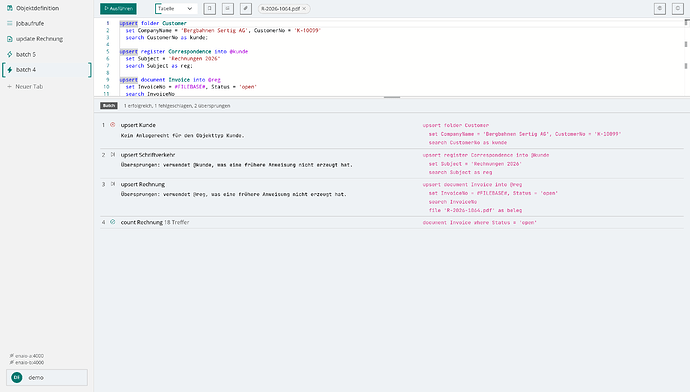690x392 pixels.
Task: Select the 'upsert Kunde' result row title
Action: point(138,125)
